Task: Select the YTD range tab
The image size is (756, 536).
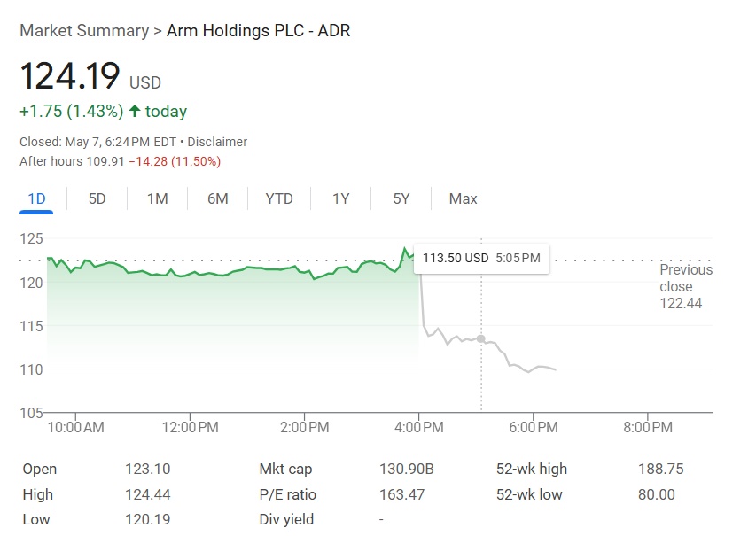Action: click(x=279, y=198)
